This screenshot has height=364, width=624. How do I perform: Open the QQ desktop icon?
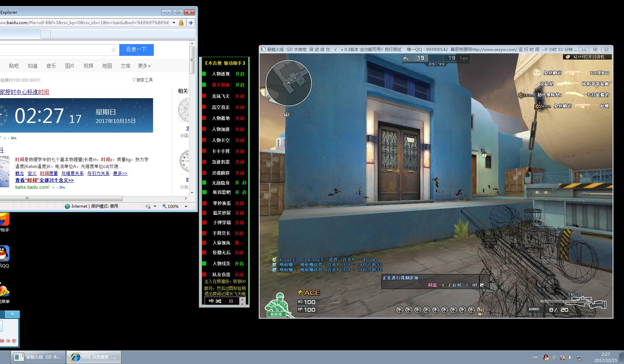(4, 254)
